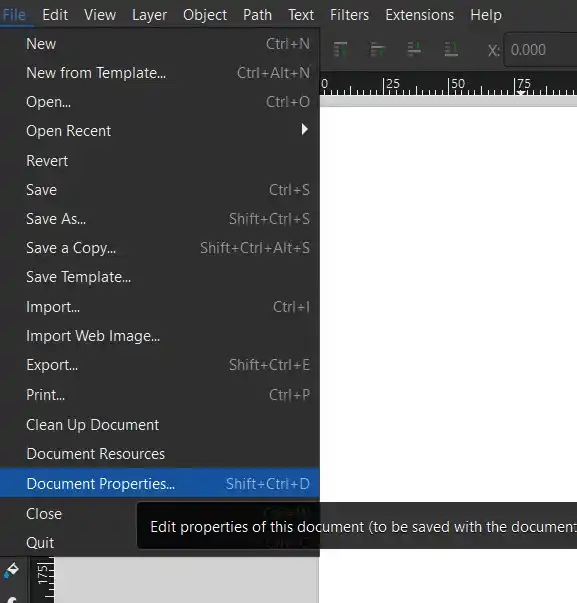Select Revert in the File menu
577x603 pixels.
(x=160, y=161)
